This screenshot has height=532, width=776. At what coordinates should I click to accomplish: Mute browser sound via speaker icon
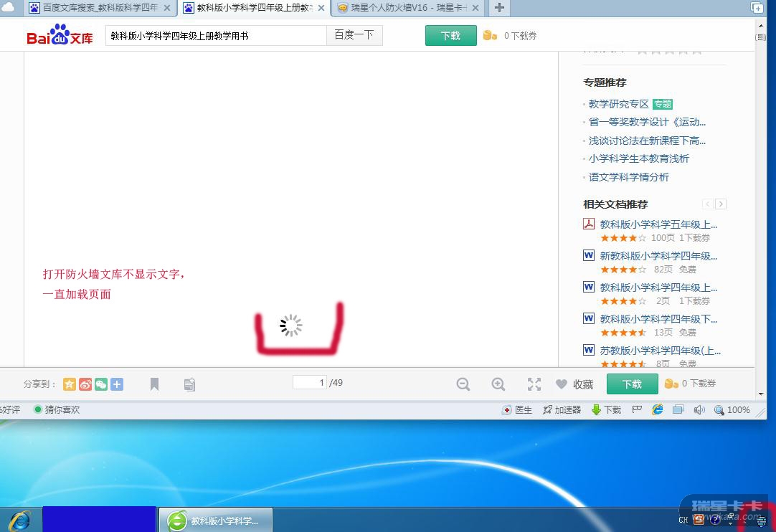coord(699,410)
